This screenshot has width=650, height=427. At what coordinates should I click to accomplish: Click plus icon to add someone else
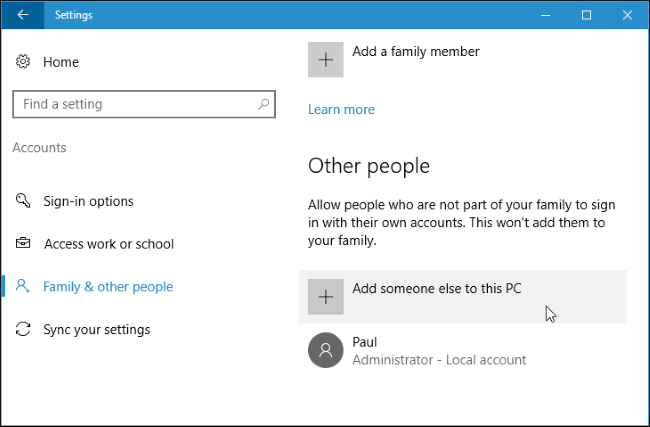point(326,296)
